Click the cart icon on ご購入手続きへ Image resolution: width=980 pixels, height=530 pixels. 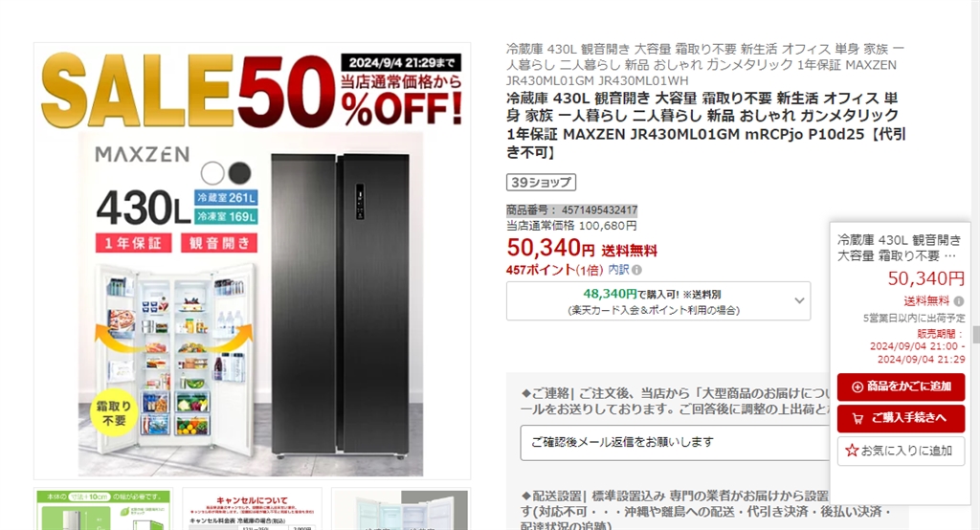coord(857,418)
